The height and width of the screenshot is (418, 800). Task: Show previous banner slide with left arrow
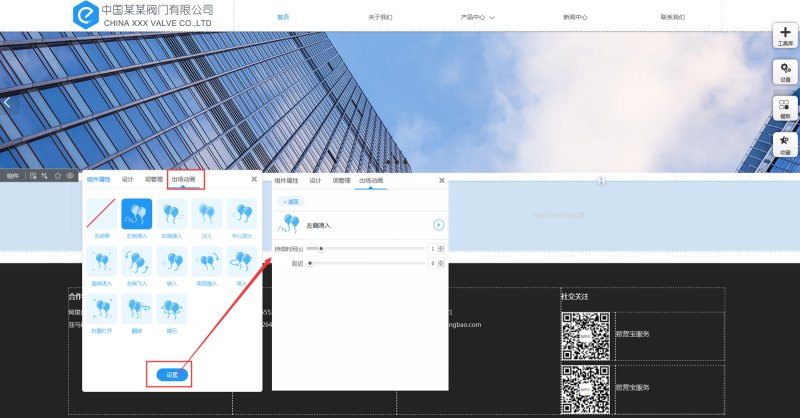(x=7, y=103)
